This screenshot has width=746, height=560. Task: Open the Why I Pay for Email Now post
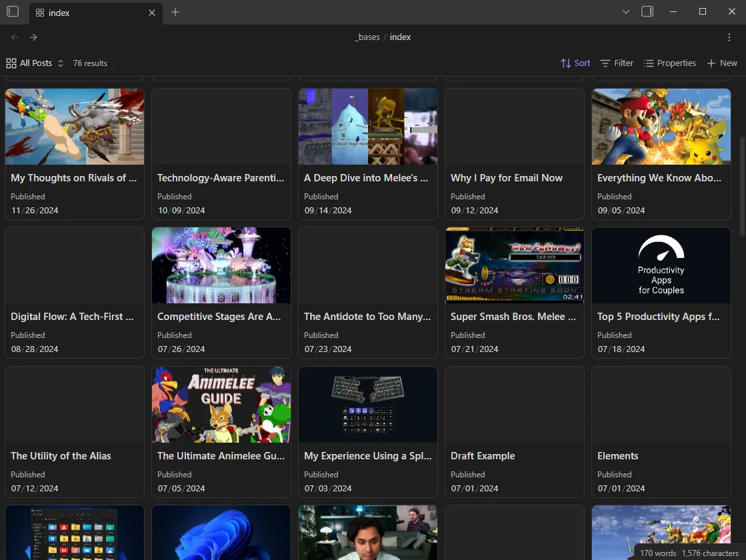click(x=507, y=178)
